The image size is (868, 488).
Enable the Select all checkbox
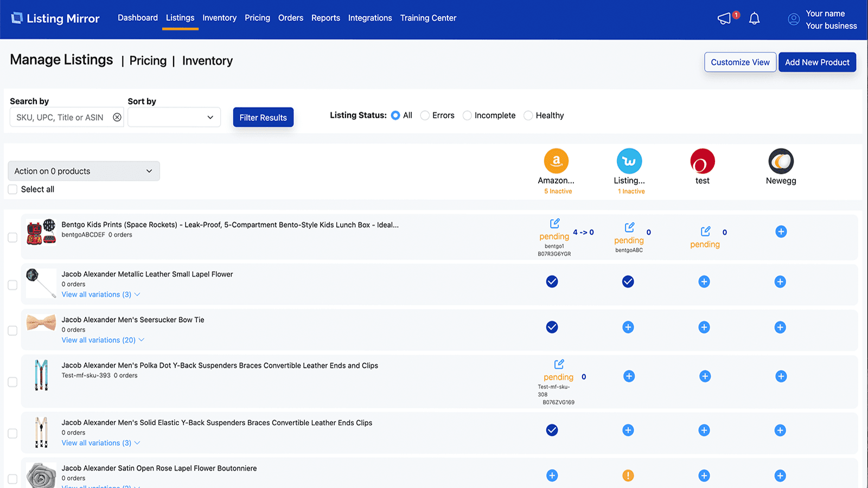point(12,189)
